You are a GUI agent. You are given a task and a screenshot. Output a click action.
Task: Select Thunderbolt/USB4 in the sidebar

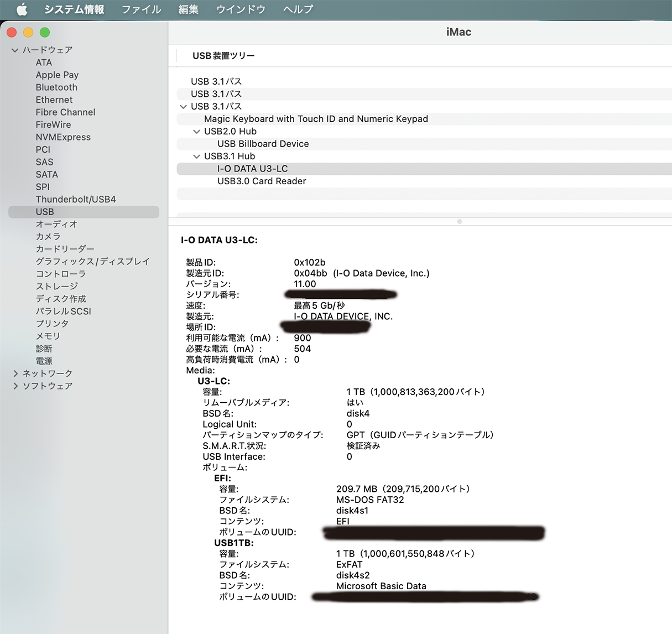[76, 199]
